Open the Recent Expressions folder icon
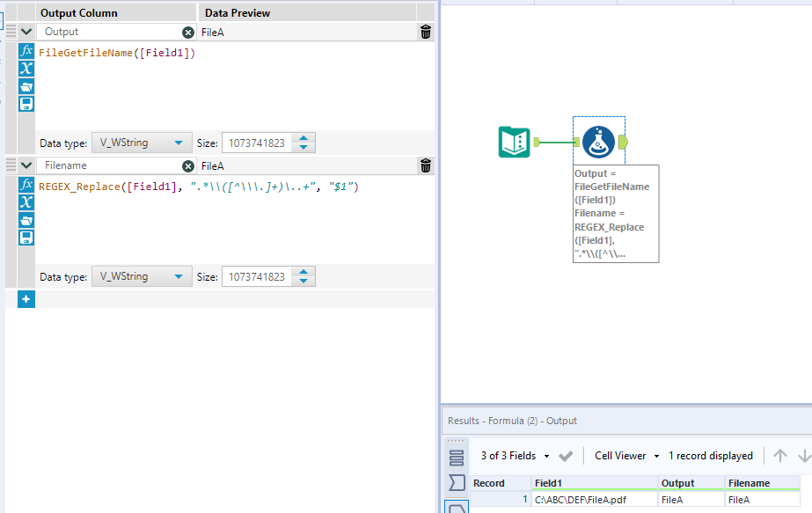The width and height of the screenshot is (812, 513). [x=26, y=86]
